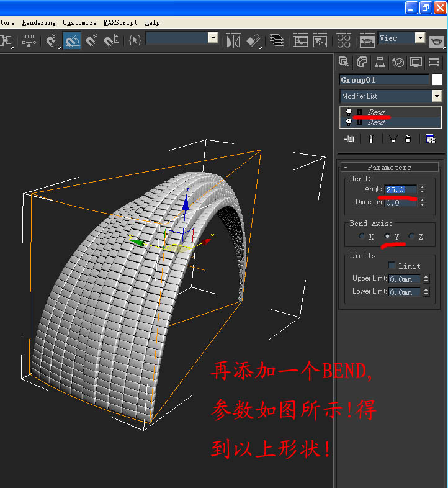Open the Rendering menu
The image size is (448, 488).
39,23
